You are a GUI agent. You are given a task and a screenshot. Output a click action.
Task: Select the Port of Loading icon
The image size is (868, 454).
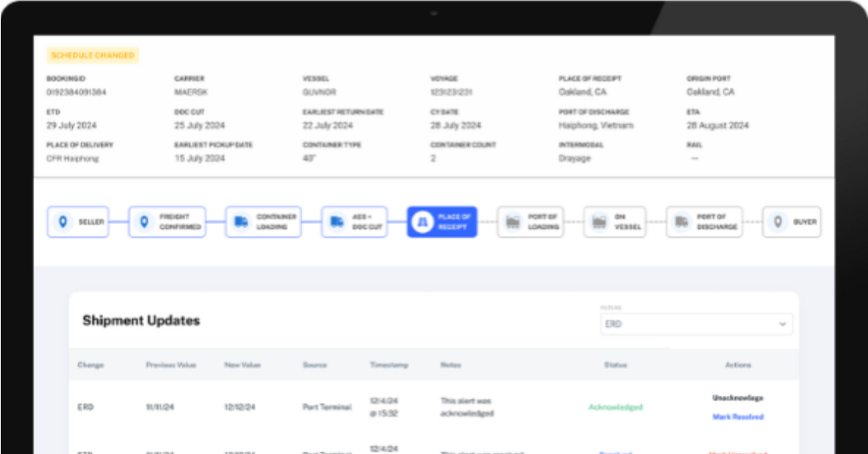[514, 222]
